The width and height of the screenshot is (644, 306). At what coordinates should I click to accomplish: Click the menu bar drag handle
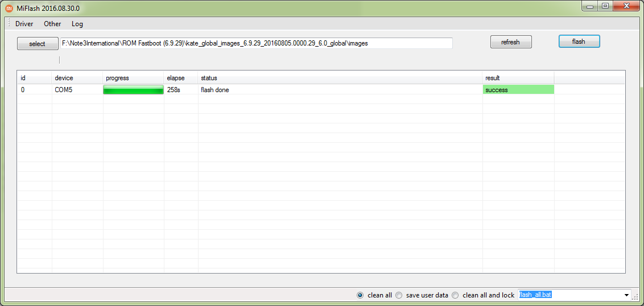pyautogui.click(x=10, y=23)
